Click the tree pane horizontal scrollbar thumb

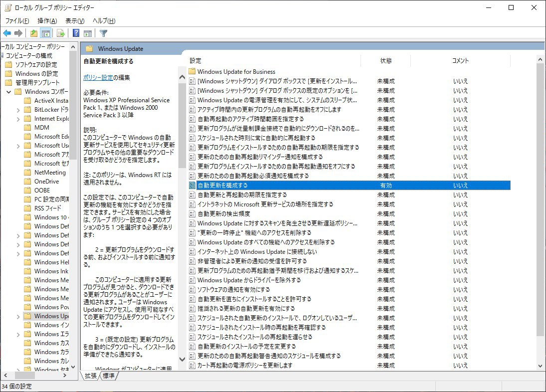[25, 375]
